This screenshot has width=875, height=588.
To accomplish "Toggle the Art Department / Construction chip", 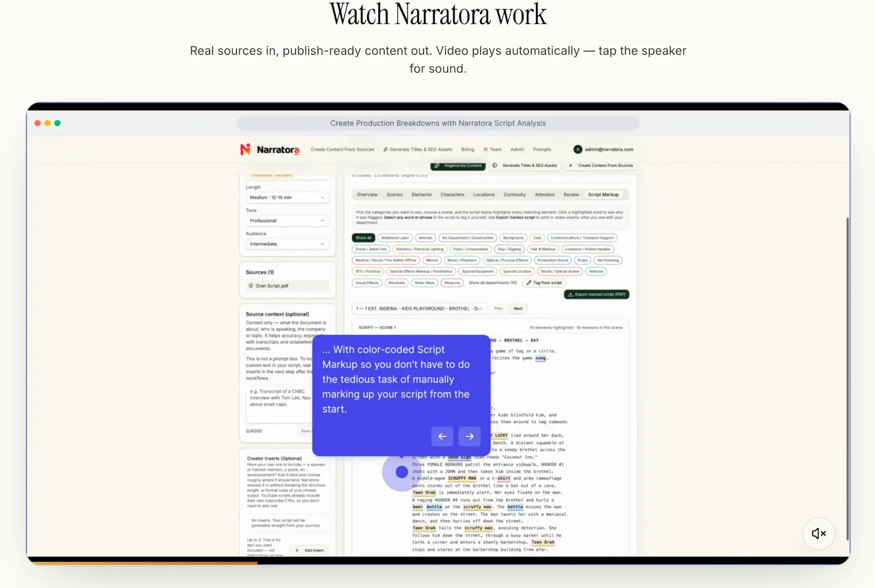I will 468,238.
